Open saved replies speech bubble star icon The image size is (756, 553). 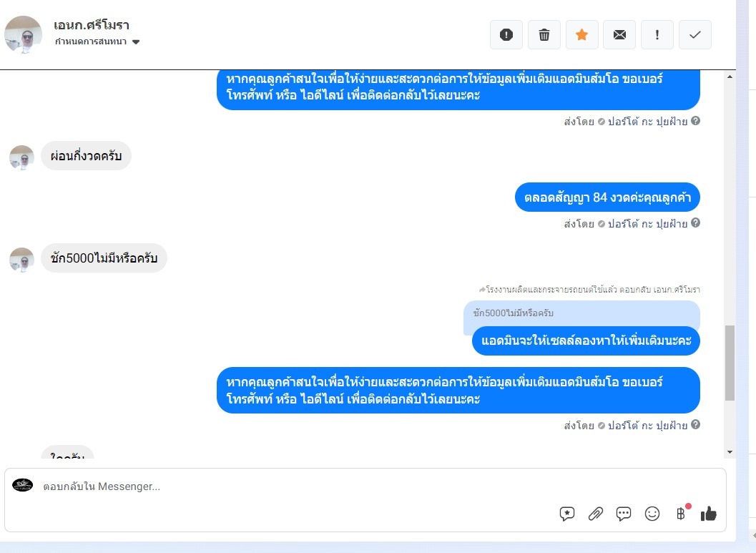point(567,514)
